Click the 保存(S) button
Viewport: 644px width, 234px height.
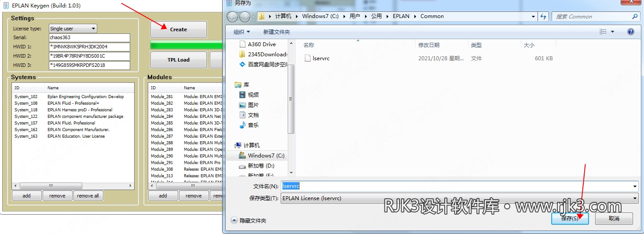570,218
